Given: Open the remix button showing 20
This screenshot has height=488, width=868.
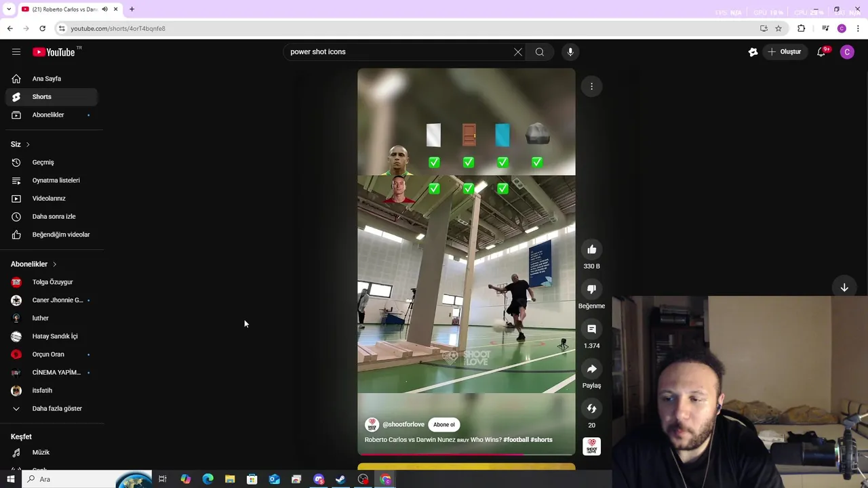Looking at the screenshot, I should click(591, 409).
